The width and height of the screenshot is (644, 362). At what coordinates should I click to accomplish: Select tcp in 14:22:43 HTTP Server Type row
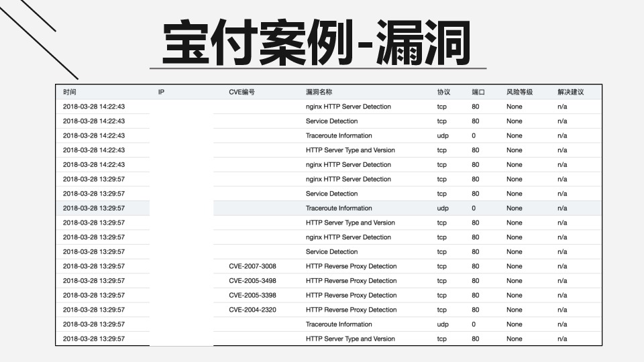click(x=442, y=149)
